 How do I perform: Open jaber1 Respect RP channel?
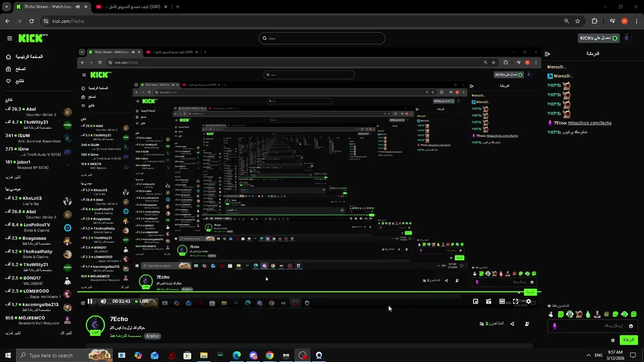click(x=38, y=164)
